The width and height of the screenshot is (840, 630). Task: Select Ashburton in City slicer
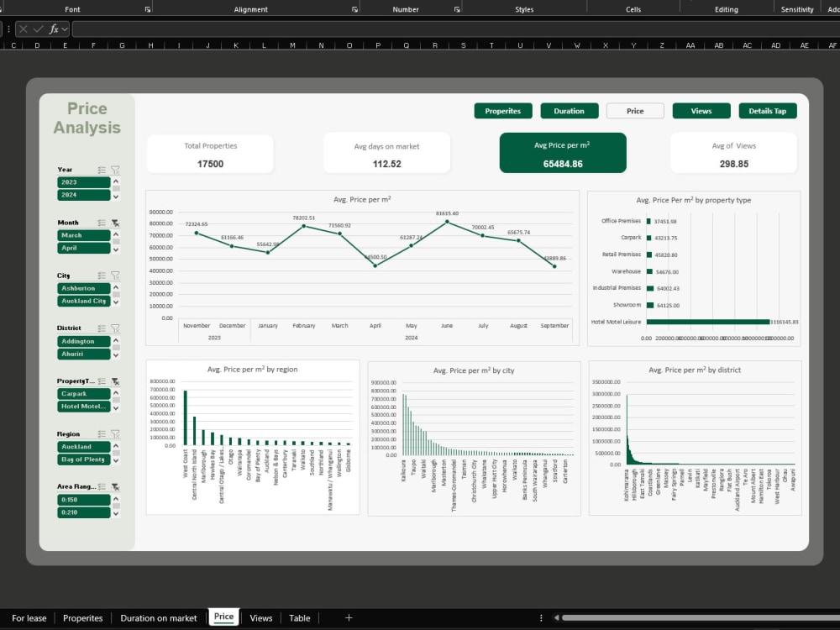coord(83,288)
